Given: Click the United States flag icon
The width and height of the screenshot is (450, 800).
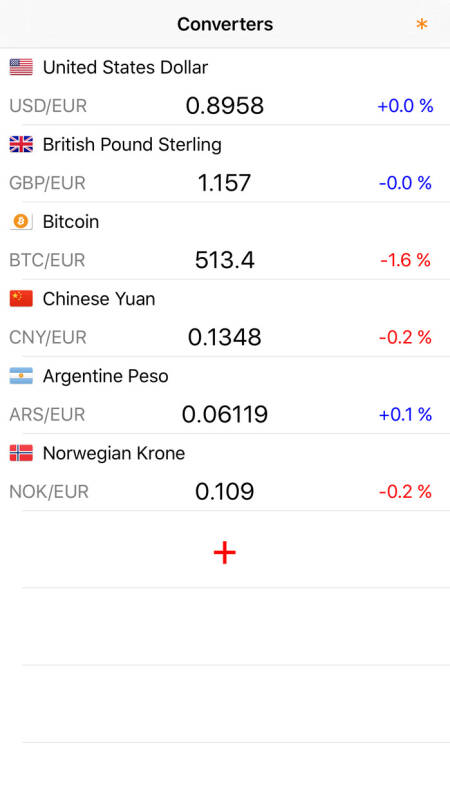Looking at the screenshot, I should (x=21, y=67).
